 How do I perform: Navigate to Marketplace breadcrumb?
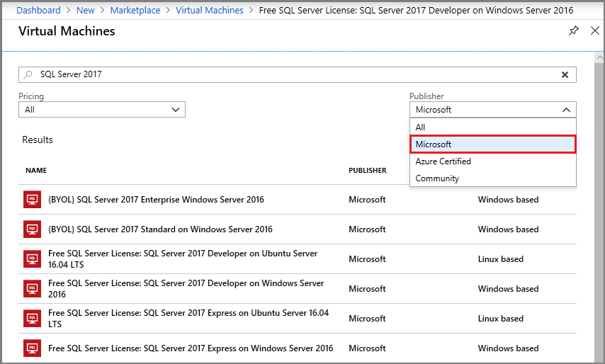click(x=135, y=11)
